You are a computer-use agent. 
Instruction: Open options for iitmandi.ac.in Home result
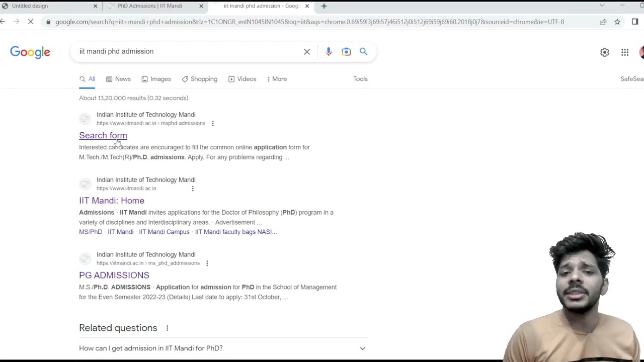click(193, 189)
